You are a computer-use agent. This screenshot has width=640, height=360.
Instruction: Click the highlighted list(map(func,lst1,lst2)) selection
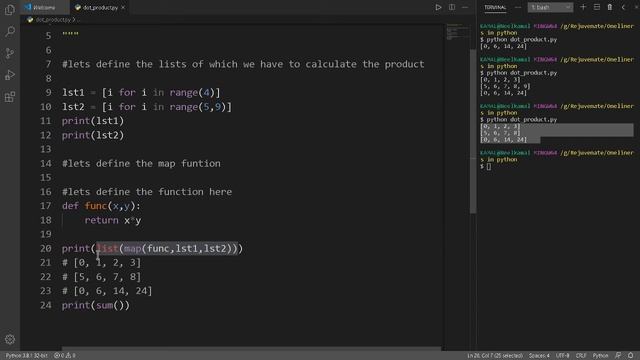point(167,249)
